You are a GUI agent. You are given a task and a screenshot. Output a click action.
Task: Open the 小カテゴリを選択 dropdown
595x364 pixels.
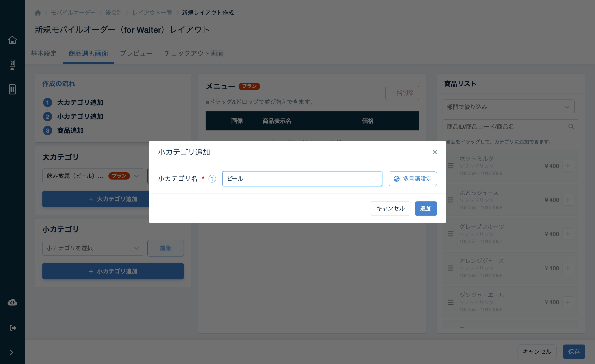(x=93, y=248)
